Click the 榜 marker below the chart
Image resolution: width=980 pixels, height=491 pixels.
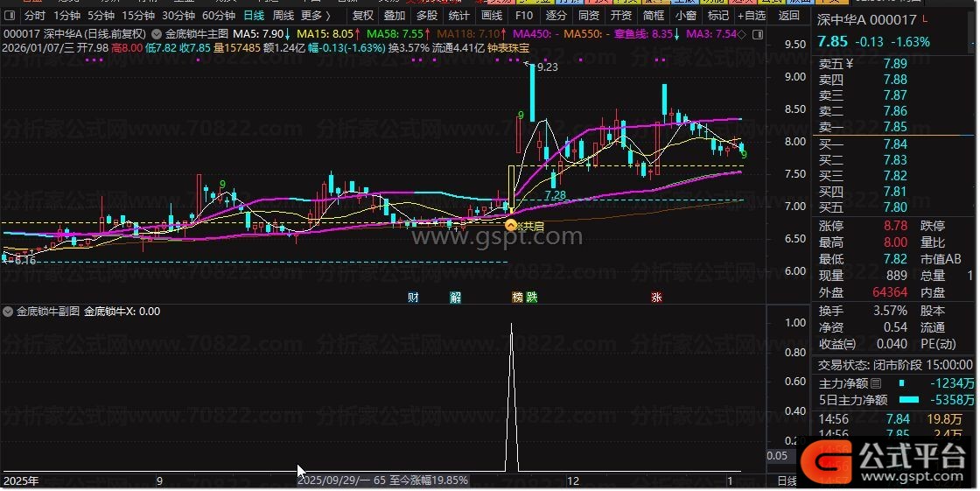pos(517,298)
